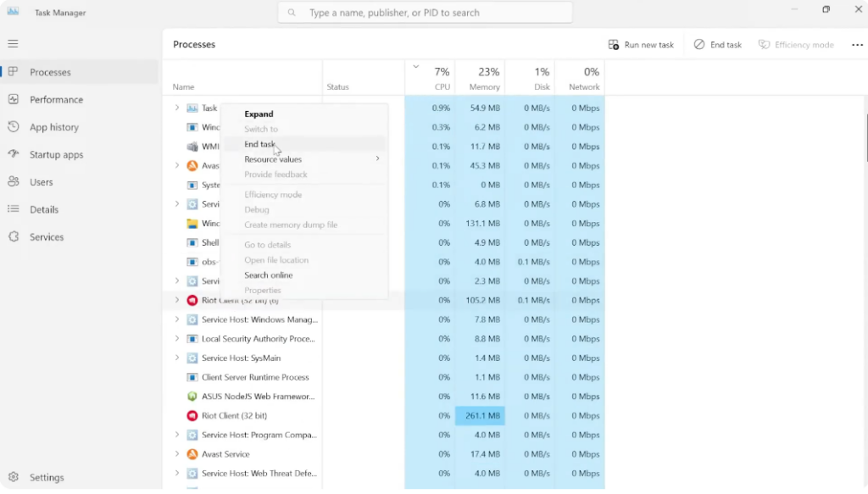Viewport: 868px width, 494px height.
Task: Go to Startup apps in sidebar
Action: pyautogui.click(x=56, y=154)
